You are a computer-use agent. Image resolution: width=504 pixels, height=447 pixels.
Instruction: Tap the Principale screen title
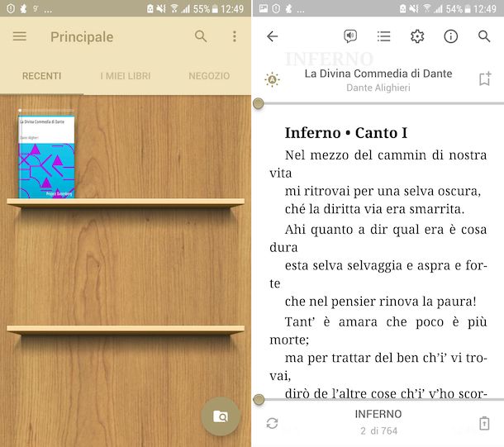82,37
